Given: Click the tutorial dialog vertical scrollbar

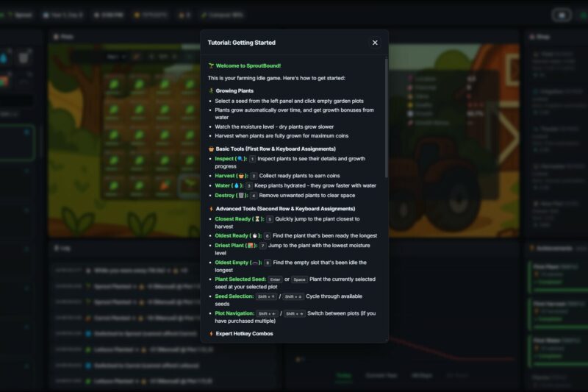Looking at the screenshot, I should (x=387, y=118).
